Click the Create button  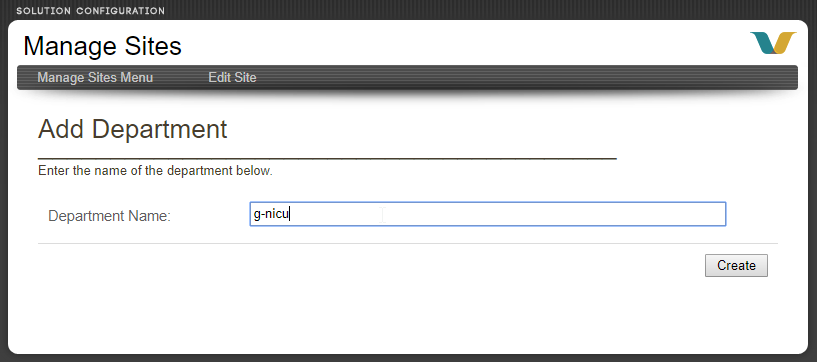coord(736,265)
